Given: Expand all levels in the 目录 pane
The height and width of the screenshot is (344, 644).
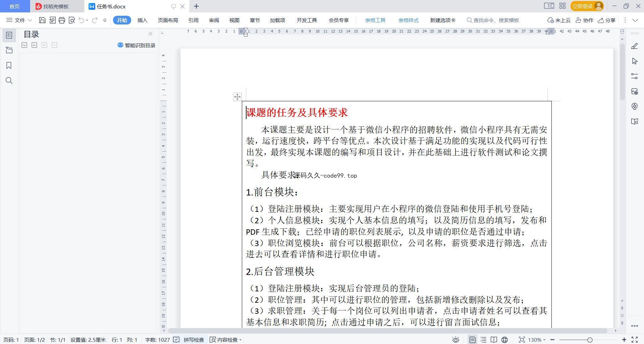Looking at the screenshot, I should point(24,45).
